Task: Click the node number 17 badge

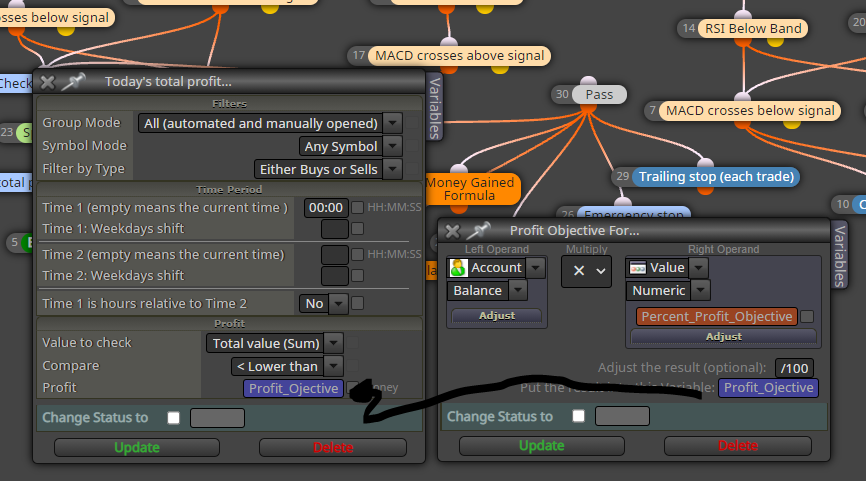Action: coord(358,56)
